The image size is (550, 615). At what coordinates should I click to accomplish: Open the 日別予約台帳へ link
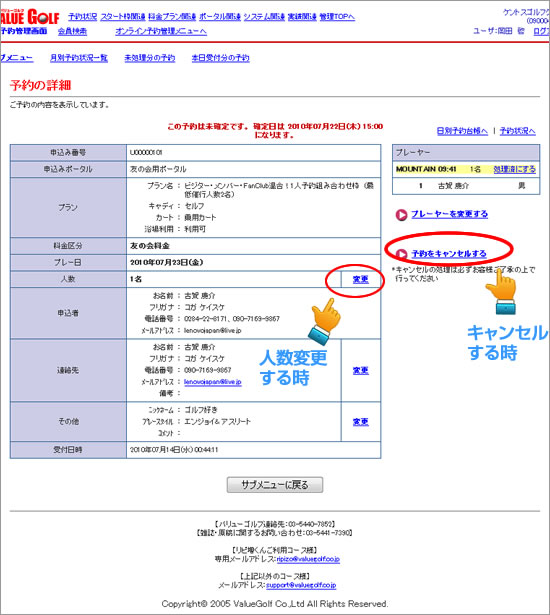[462, 131]
